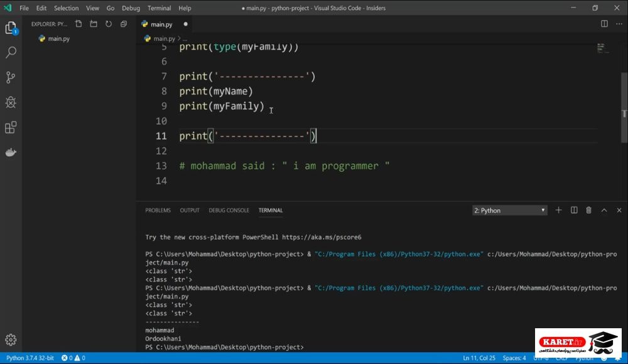
Task: Open the Debug menu
Action: coord(131,8)
